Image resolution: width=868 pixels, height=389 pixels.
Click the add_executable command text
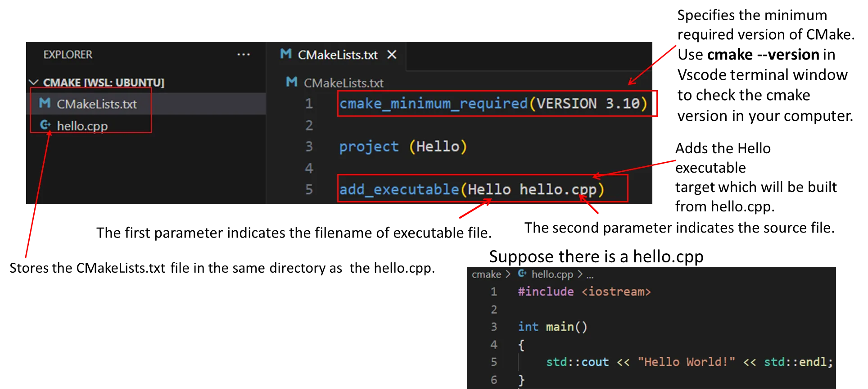click(399, 189)
